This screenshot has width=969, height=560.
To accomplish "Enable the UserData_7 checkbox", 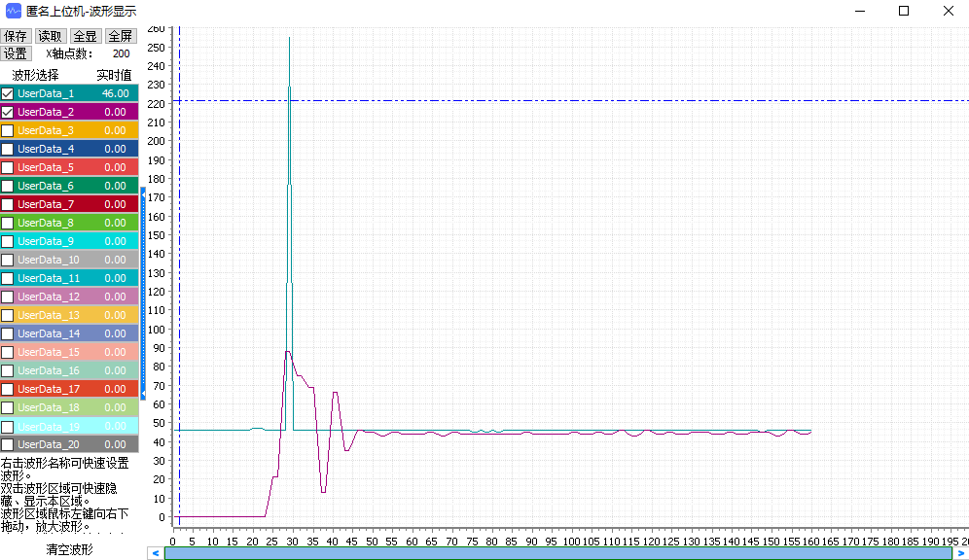I will coord(8,205).
